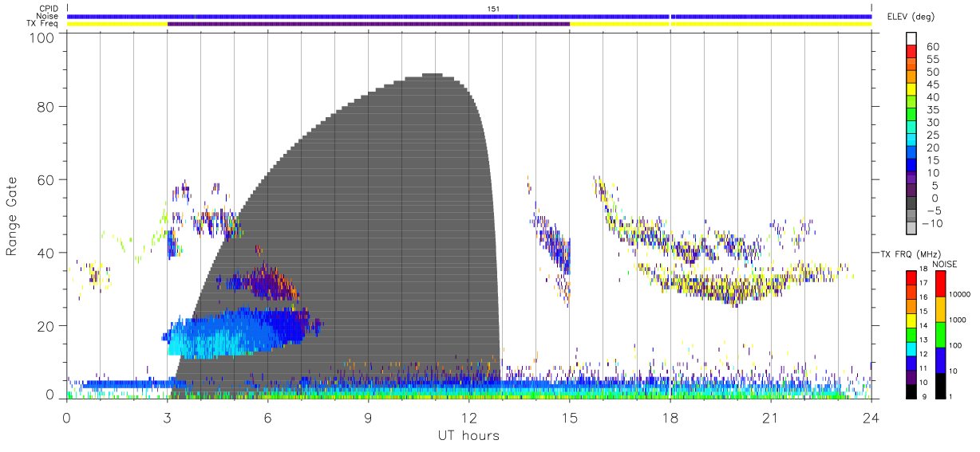Select the yellow segment of the NOISE color bar

point(940,309)
